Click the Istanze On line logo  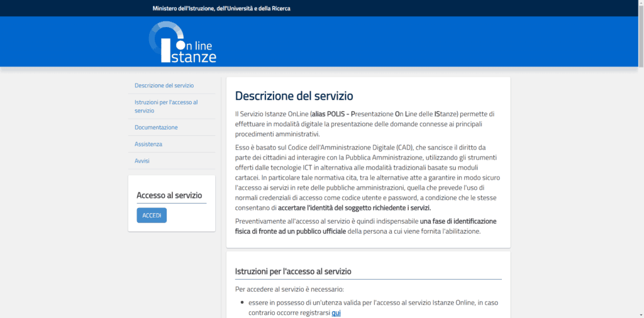point(182,43)
